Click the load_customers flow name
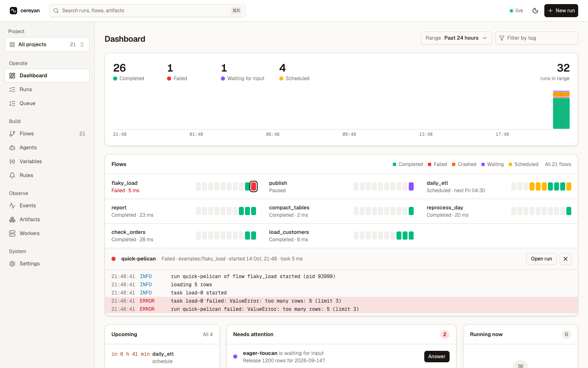588x368 pixels. click(x=289, y=232)
